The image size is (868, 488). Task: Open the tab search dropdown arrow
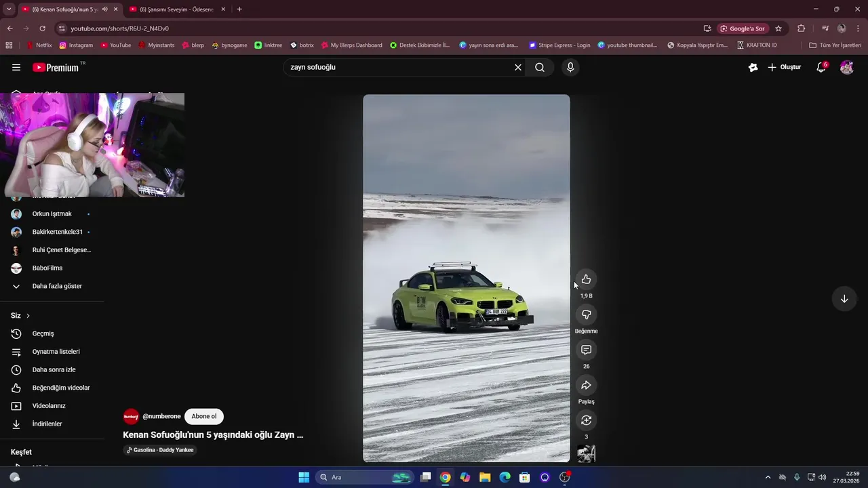pyautogui.click(x=9, y=9)
